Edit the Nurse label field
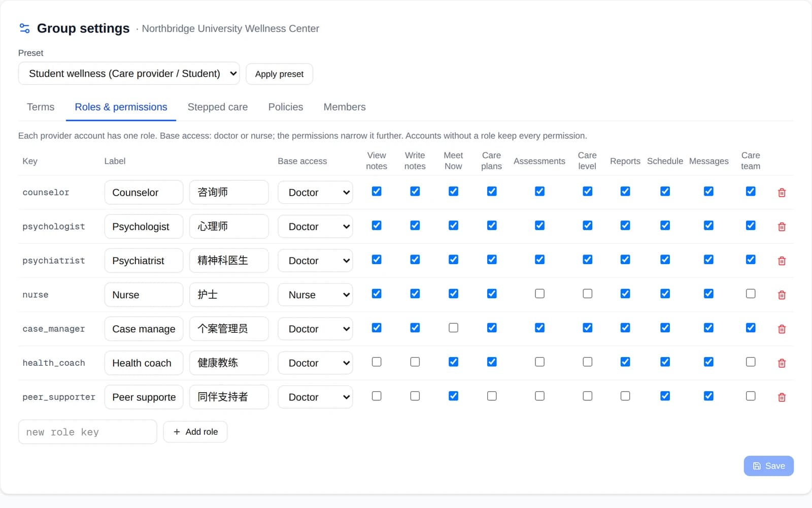812x508 pixels. 144,295
